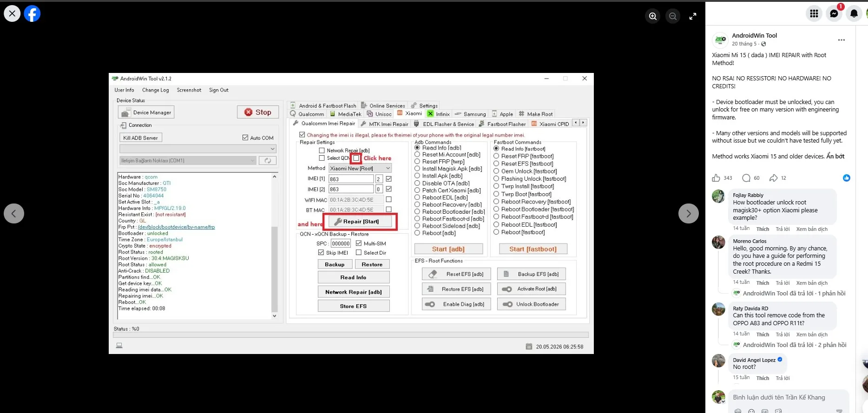
Task: Select the Oem Unlock [fastboot] radio option
Action: pyautogui.click(x=496, y=171)
